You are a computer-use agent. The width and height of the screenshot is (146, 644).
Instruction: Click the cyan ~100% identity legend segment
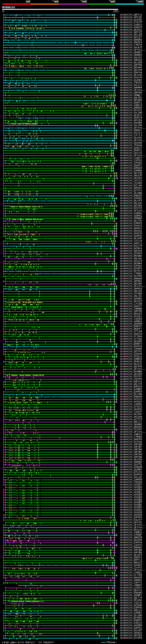(130, 4)
